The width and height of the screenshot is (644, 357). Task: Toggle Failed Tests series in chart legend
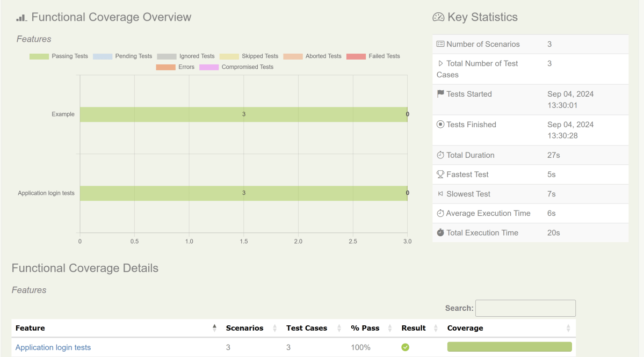[x=373, y=56]
